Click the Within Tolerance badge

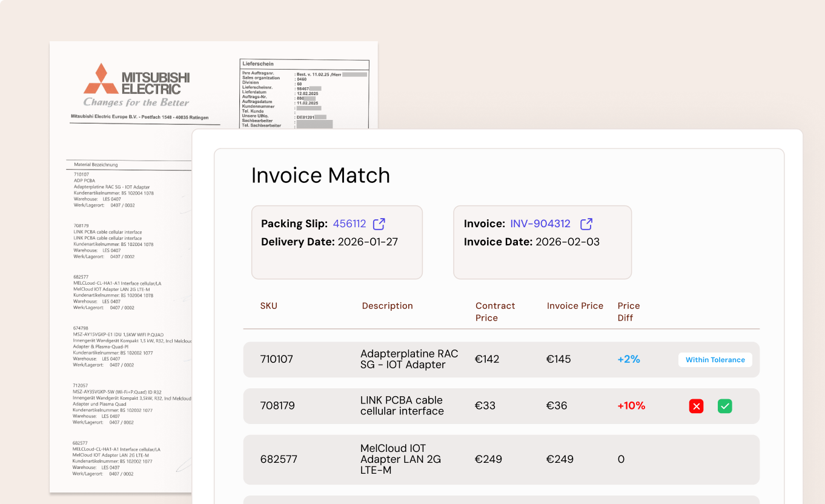[x=715, y=359]
